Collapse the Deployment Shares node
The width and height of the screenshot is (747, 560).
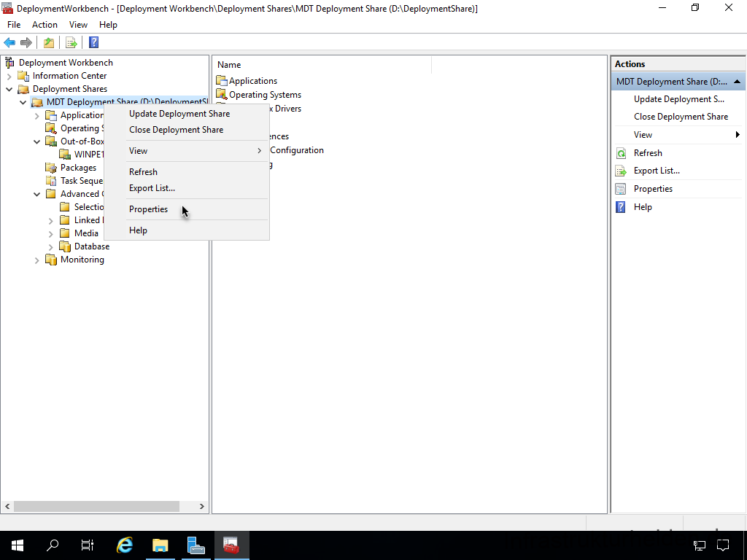tap(9, 89)
